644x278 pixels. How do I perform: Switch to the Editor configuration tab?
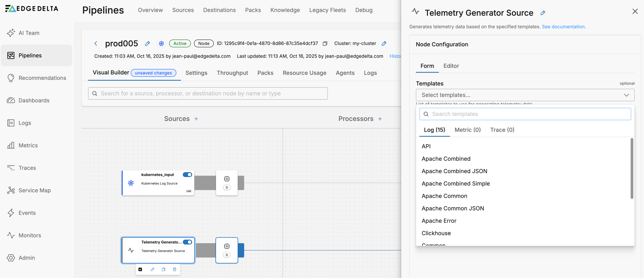pos(451,66)
